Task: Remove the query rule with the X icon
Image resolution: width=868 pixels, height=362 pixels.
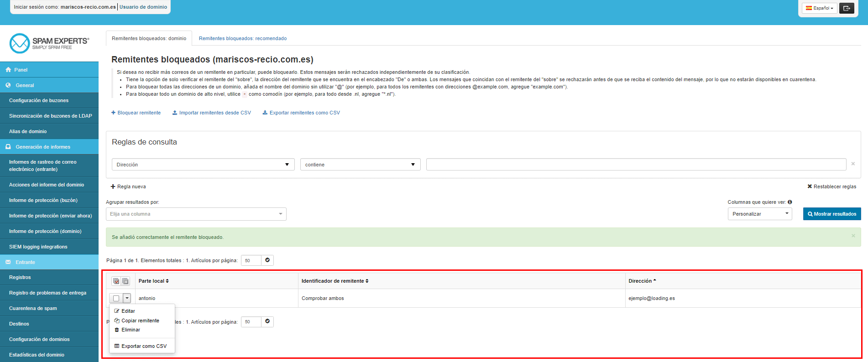Action: 853,164
